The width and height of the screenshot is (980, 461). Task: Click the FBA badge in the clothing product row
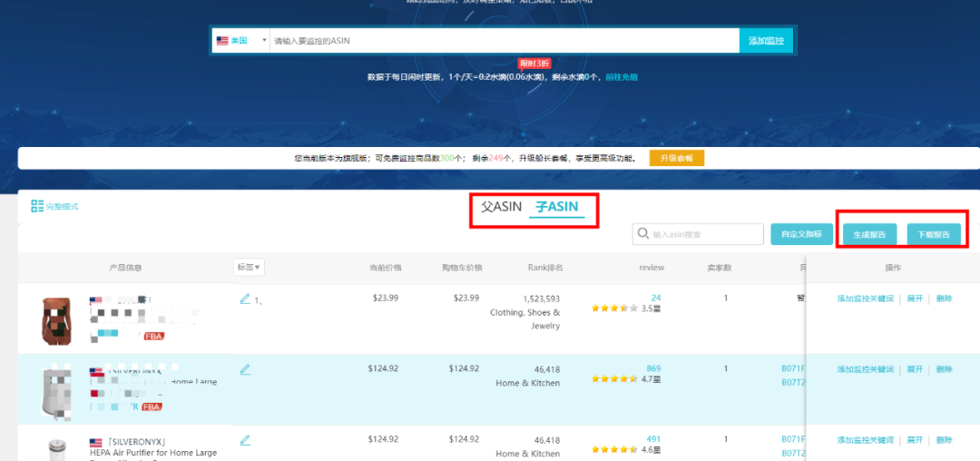click(x=153, y=336)
